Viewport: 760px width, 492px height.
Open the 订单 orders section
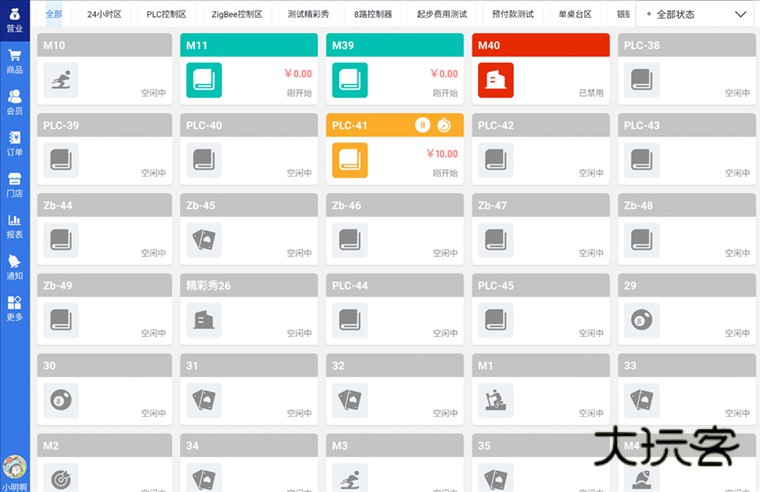[15, 144]
